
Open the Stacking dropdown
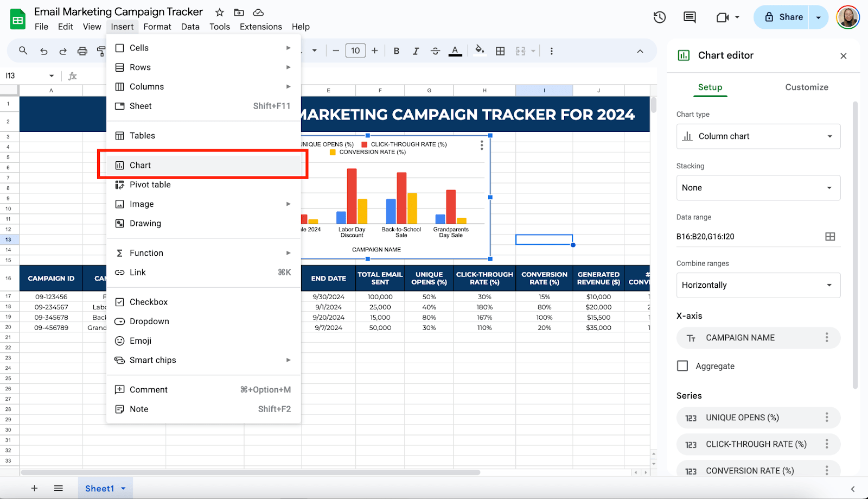tap(758, 188)
